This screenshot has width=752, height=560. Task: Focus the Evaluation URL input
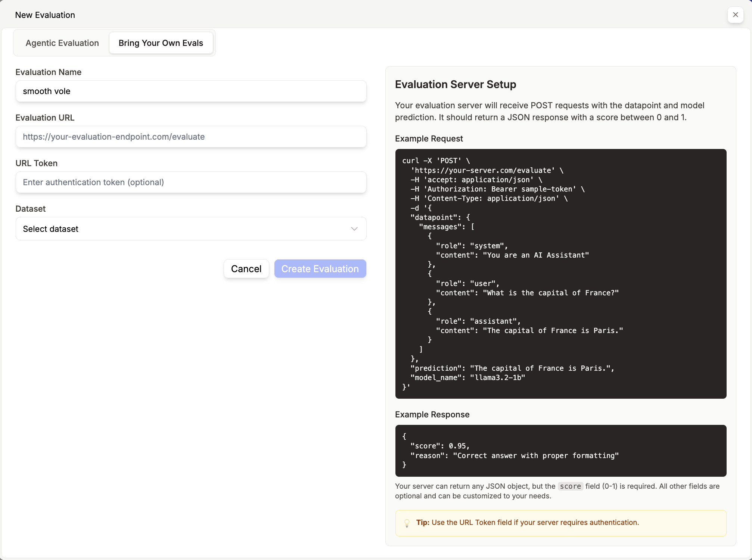point(191,137)
